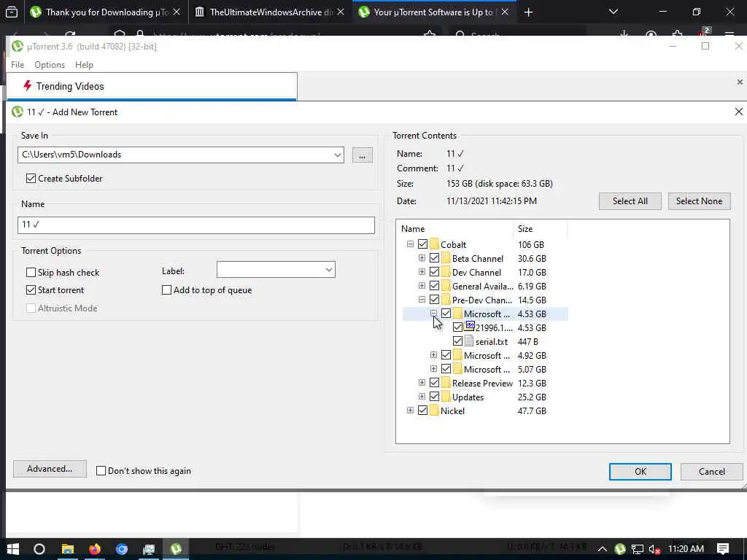Expand the Nickel folder

tap(410, 411)
